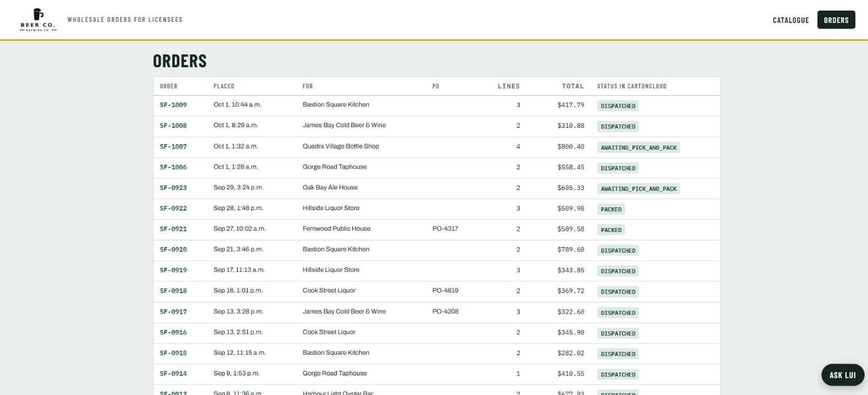The image size is (868, 395).
Task: Select Awaiting_Pick_And_Pack badge for SF-1007
Action: click(639, 147)
